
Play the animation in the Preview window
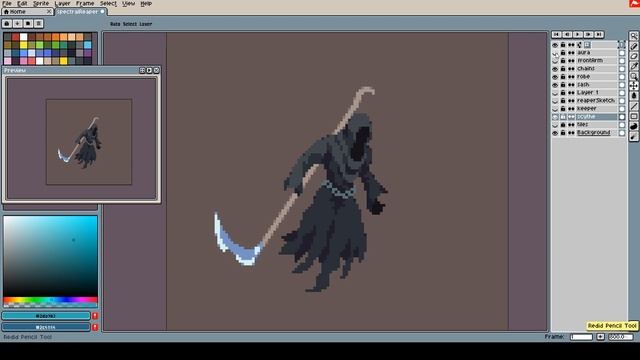pyautogui.click(x=149, y=71)
